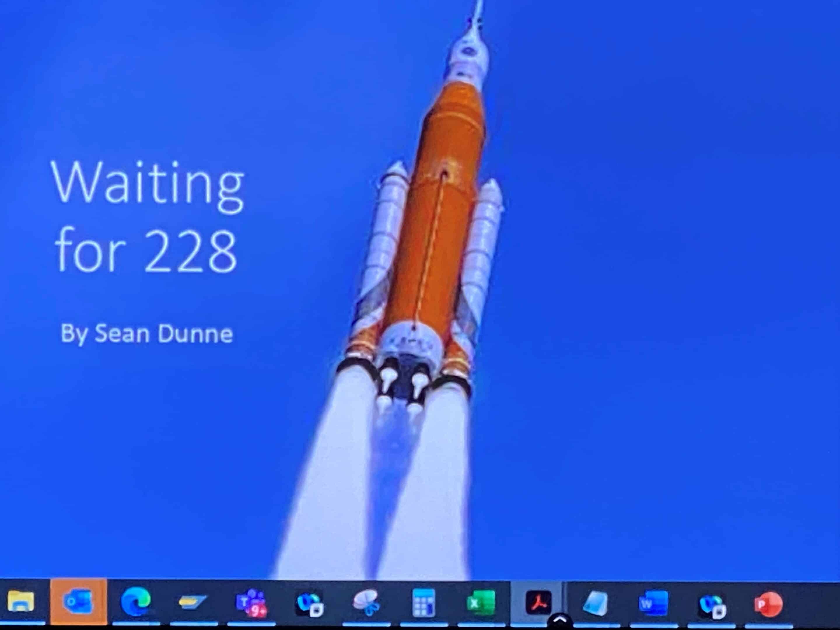Image resolution: width=840 pixels, height=630 pixels.
Task: Open the yellow and blue parallelogram taskbar app
Action: tap(192, 602)
